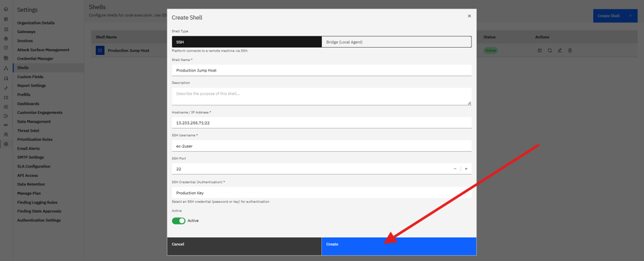Decrease SSH Port with the minus stepper
This screenshot has width=644, height=261.
click(x=455, y=169)
